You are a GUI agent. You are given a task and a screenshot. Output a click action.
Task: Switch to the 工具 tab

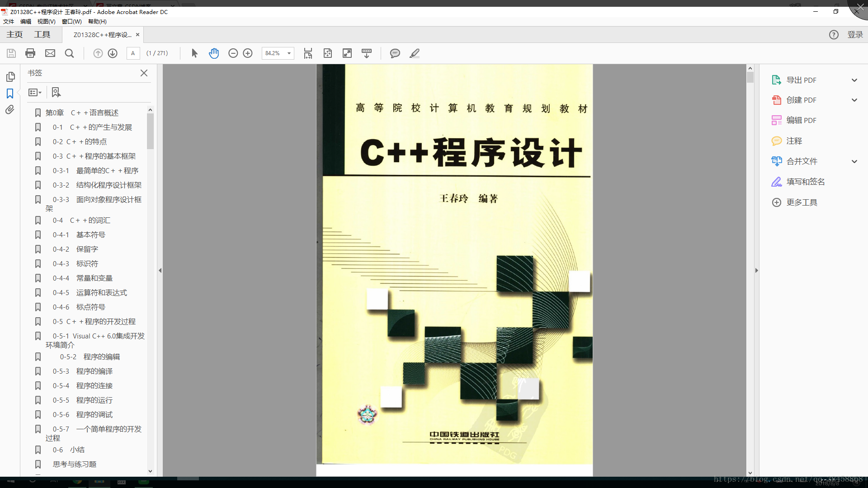click(42, 35)
